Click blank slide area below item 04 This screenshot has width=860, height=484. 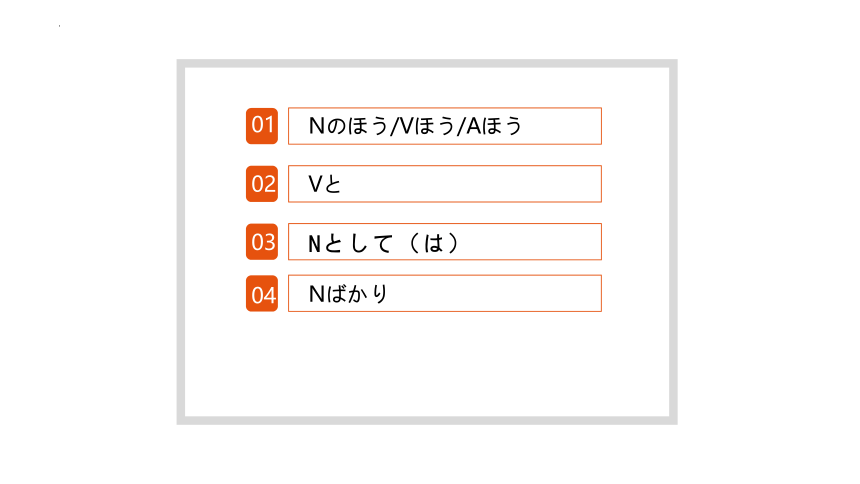(427, 365)
